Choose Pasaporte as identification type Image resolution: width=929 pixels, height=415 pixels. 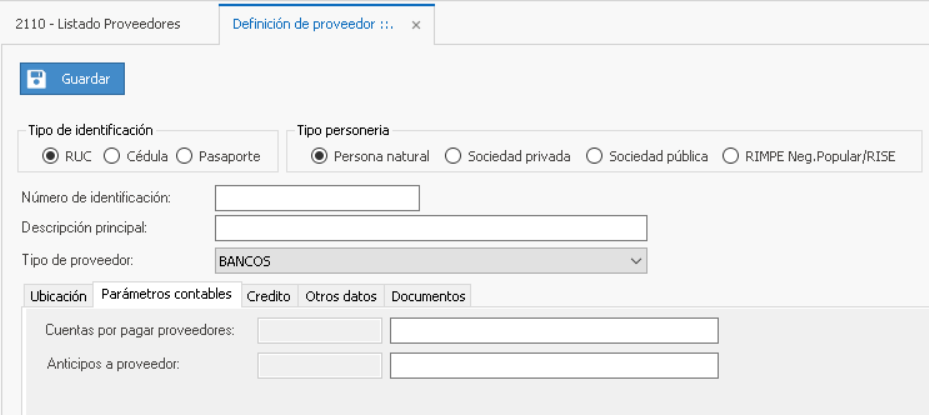(x=184, y=156)
